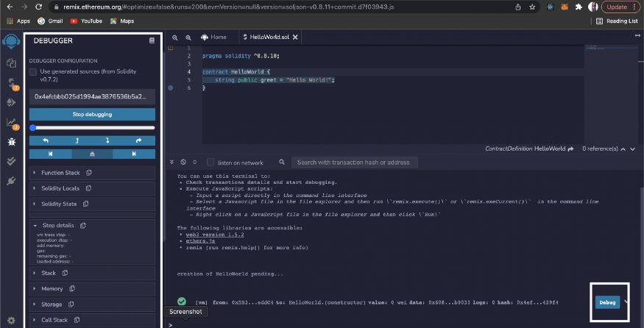The image size is (644, 328).
Task: Zoom in the editor font
Action: (188, 38)
